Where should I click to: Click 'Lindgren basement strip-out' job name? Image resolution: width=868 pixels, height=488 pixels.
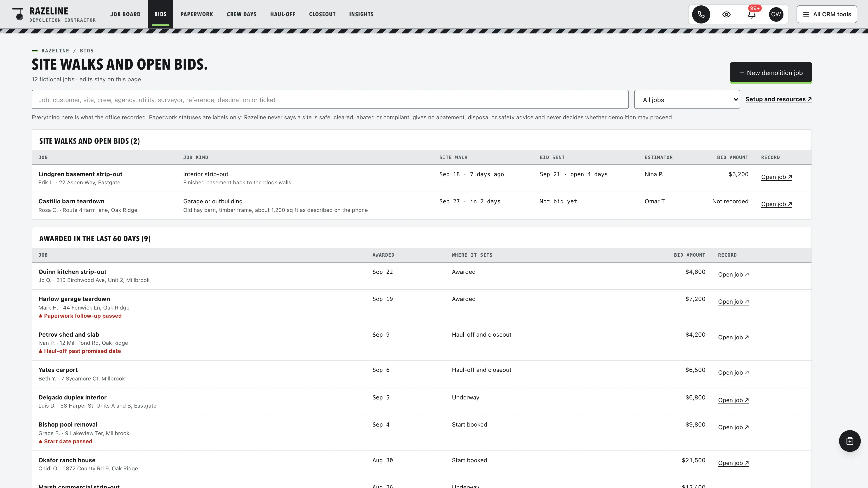(x=80, y=174)
